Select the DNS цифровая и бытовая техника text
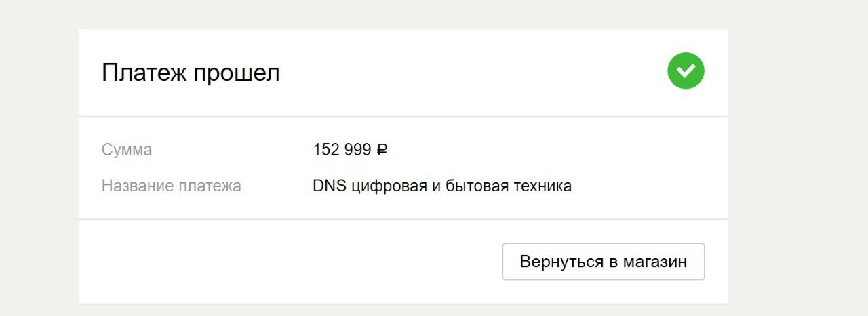This screenshot has height=316, width=868. (x=442, y=186)
